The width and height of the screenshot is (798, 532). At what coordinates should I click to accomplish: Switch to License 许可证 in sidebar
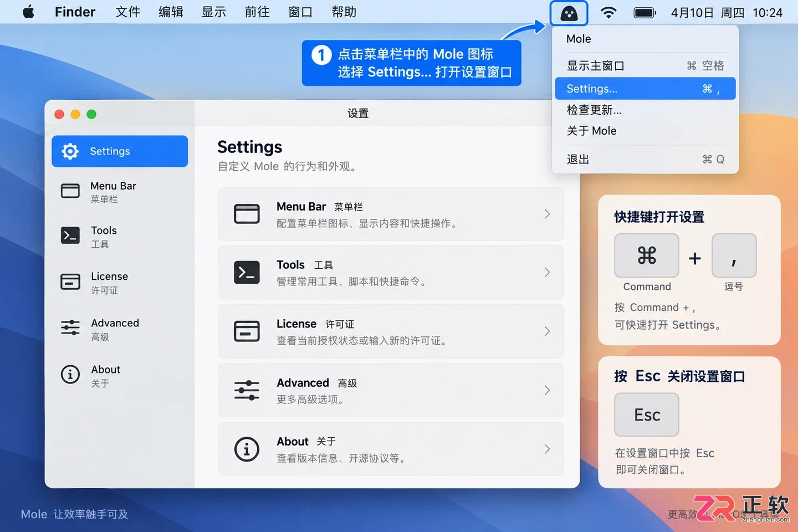tap(120, 283)
